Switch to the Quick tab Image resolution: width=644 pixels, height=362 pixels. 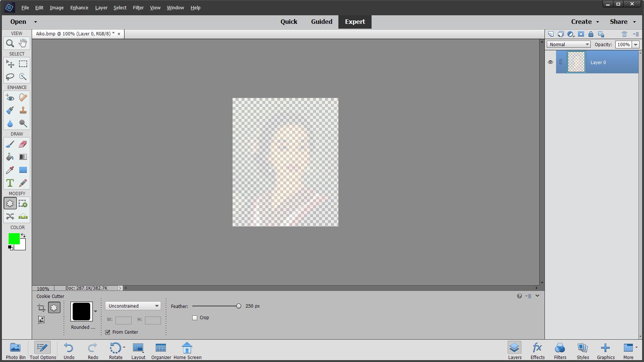click(x=289, y=22)
